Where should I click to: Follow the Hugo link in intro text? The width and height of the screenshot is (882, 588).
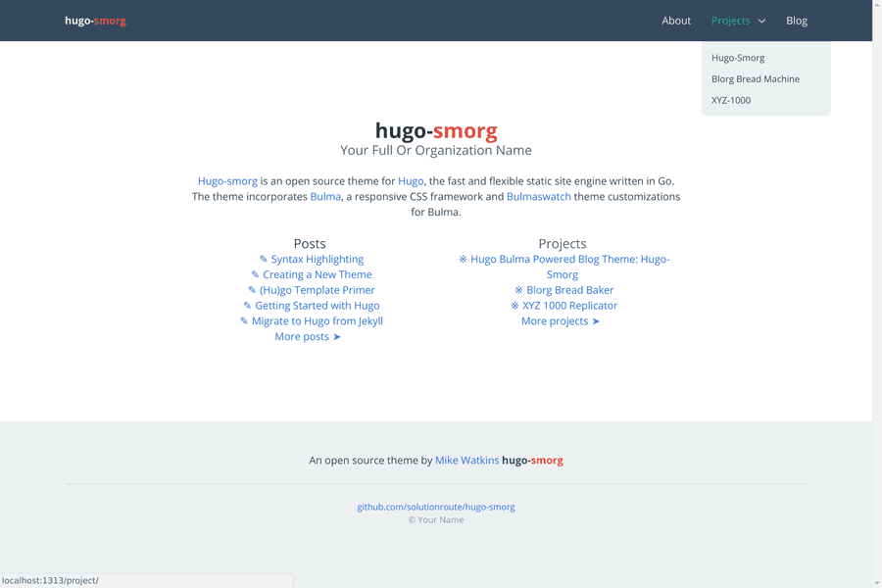point(411,181)
